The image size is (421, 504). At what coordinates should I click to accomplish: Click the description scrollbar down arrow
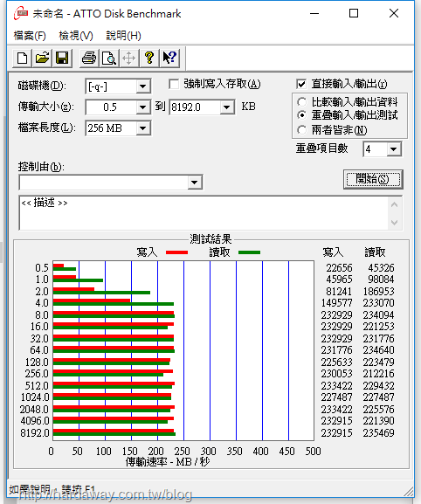pos(395,223)
